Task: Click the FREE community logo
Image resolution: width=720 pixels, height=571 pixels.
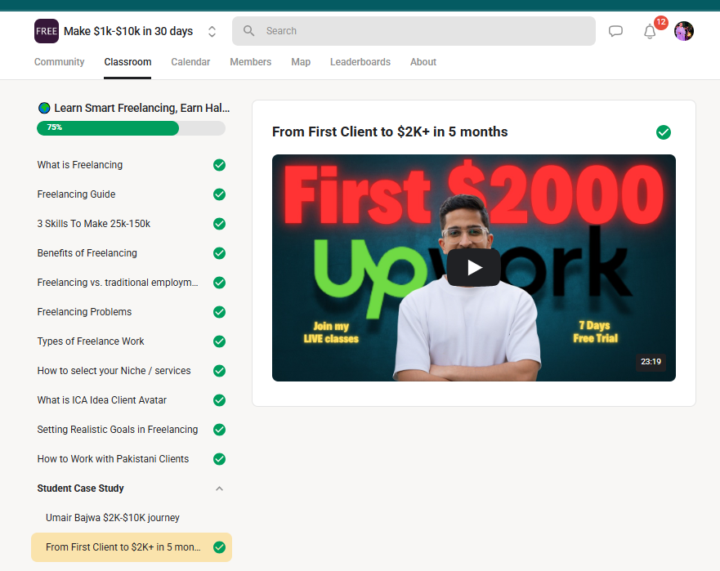Action: coord(46,31)
